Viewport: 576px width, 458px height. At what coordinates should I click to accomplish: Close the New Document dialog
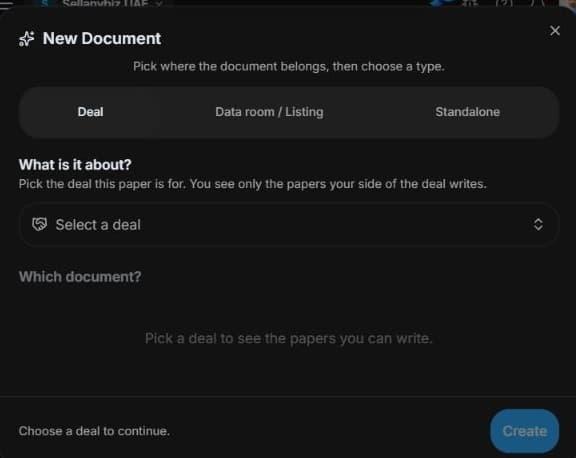555,31
